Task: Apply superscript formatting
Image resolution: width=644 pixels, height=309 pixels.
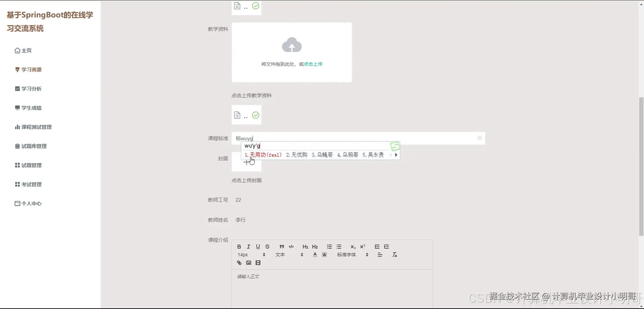Action: coord(362,246)
